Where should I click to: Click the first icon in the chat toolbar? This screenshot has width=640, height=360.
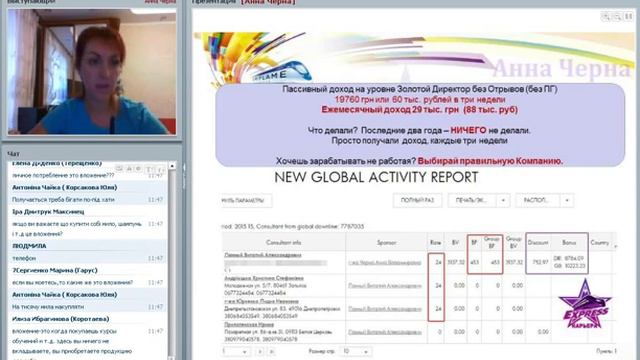[x=119, y=169]
